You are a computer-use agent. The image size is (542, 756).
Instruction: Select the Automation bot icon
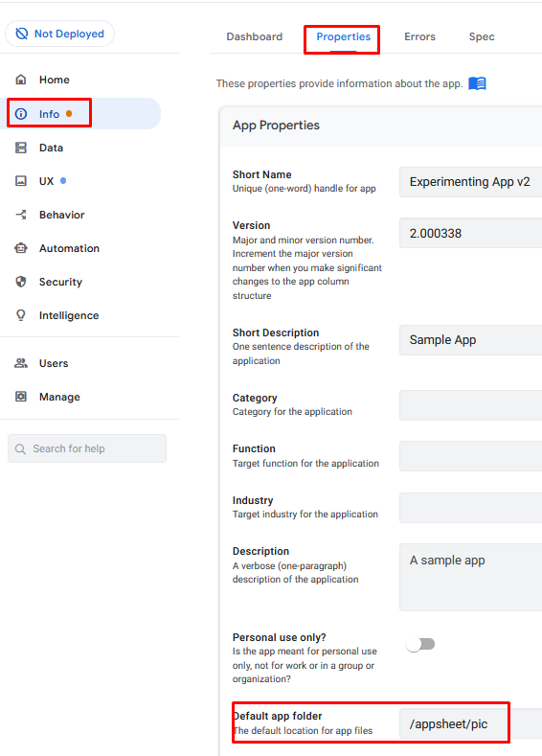[21, 248]
